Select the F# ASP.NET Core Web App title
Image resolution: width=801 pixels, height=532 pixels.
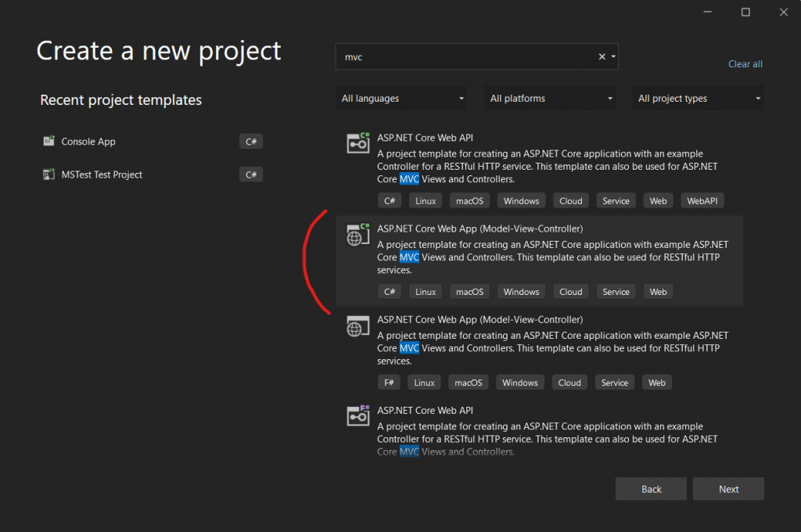pyautogui.click(x=480, y=319)
